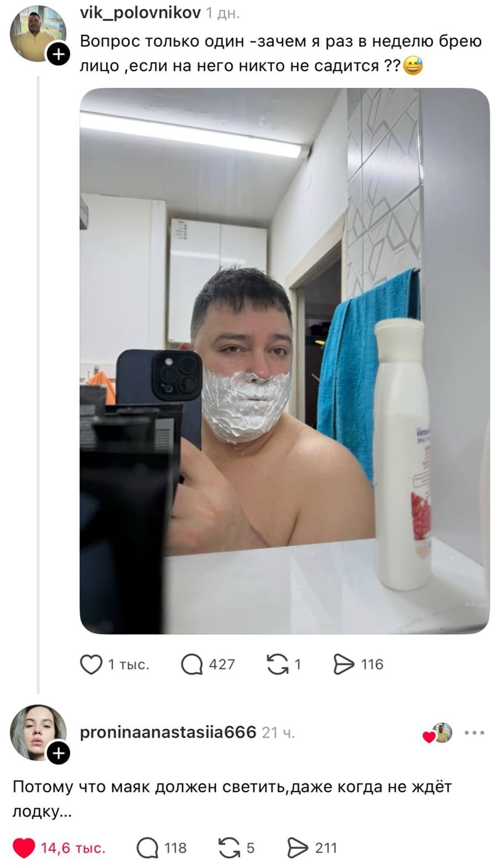Open replies to proninaanastasiia666's comment

pyautogui.click(x=148, y=848)
